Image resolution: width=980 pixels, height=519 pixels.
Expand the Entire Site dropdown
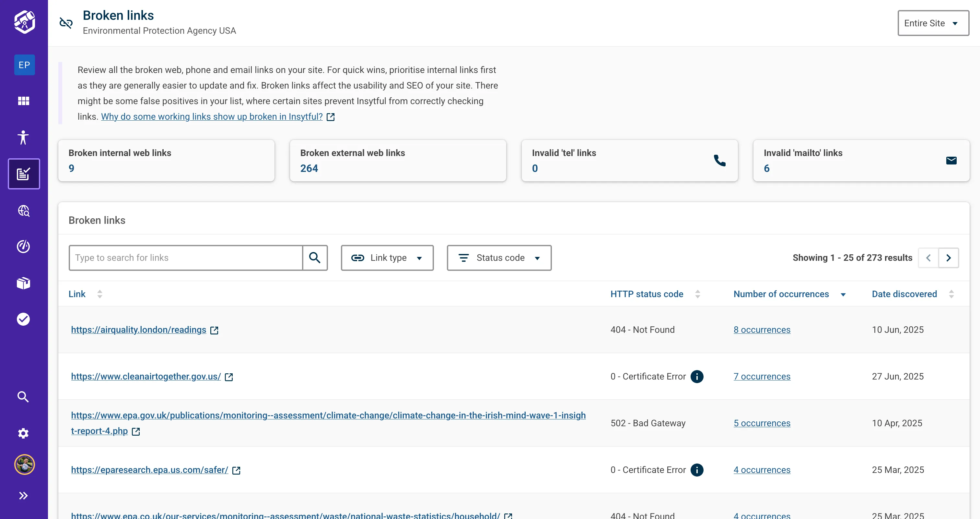click(x=933, y=23)
